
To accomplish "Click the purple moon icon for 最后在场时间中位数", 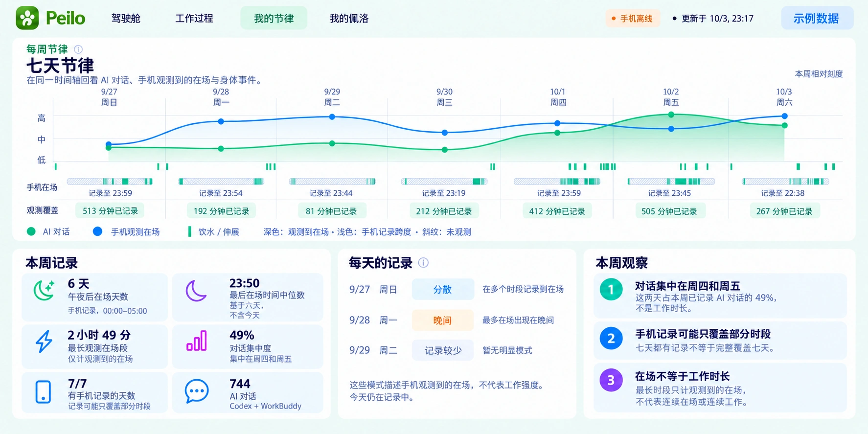I will 196,291.
